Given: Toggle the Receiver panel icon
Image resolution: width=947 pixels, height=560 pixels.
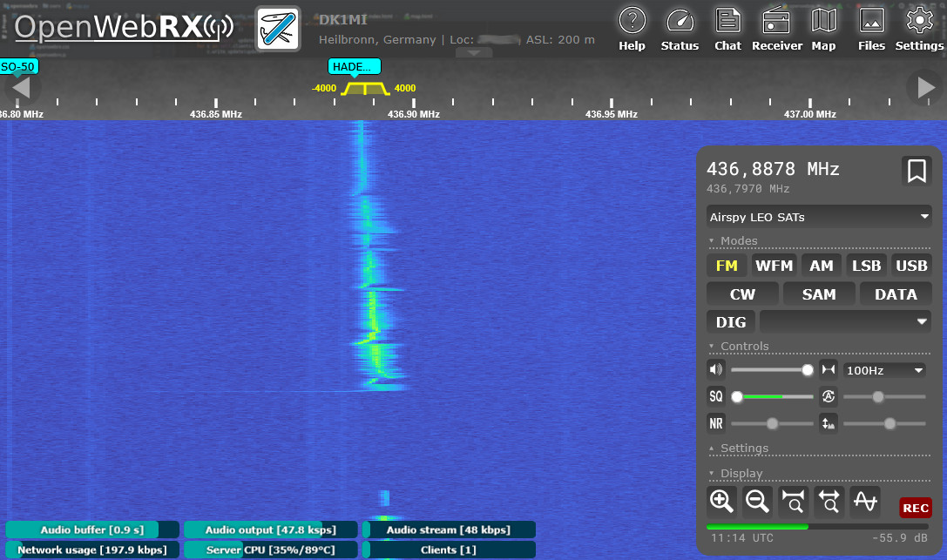Looking at the screenshot, I should tap(776, 29).
